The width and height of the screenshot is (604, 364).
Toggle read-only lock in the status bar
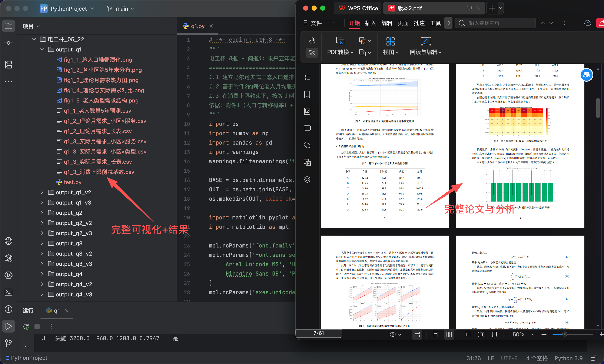(x=593, y=358)
